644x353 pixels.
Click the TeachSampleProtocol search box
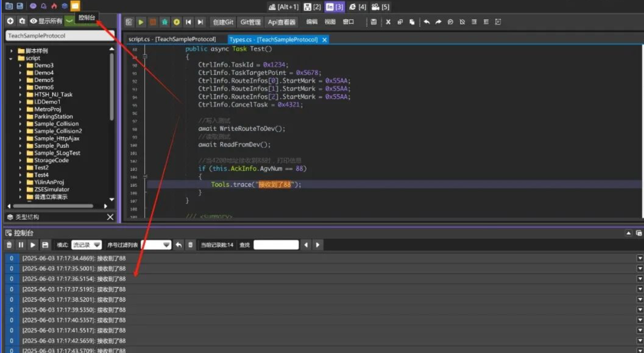point(60,36)
